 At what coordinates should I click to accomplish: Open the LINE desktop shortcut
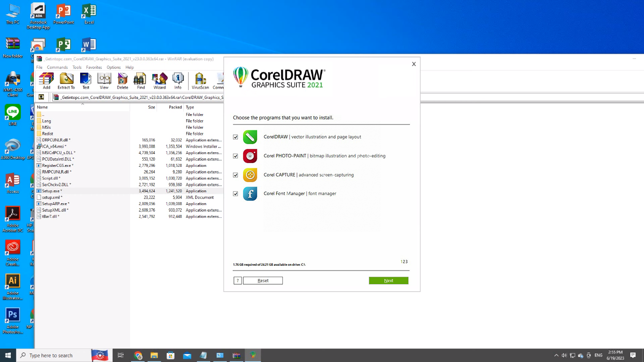coord(13,115)
